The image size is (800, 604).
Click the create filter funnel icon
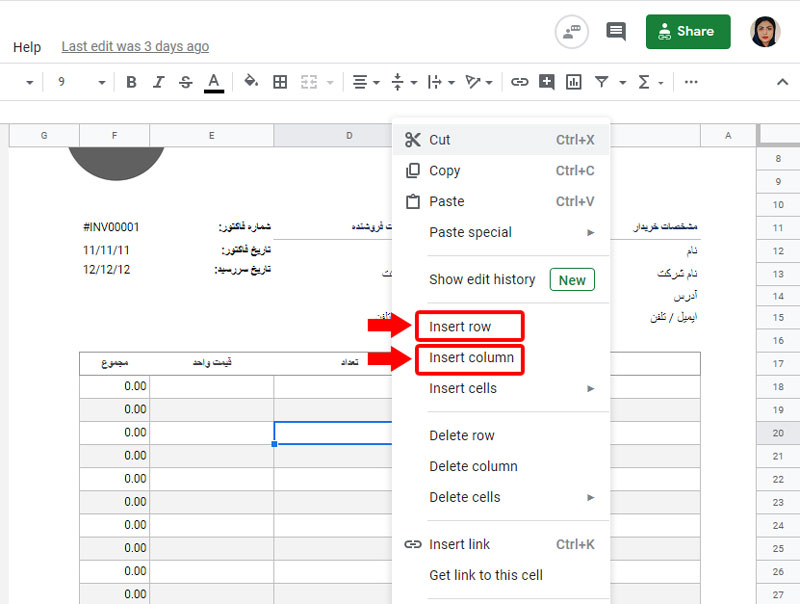[601, 82]
